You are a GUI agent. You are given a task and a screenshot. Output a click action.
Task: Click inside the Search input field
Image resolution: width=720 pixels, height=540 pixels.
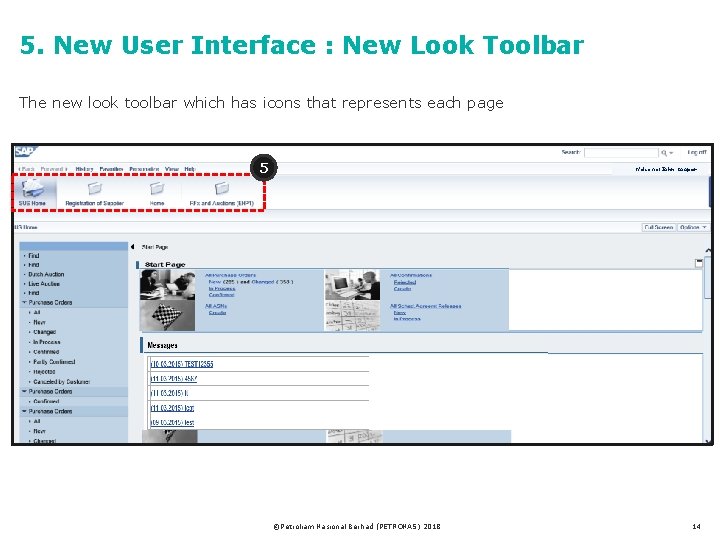coord(621,152)
